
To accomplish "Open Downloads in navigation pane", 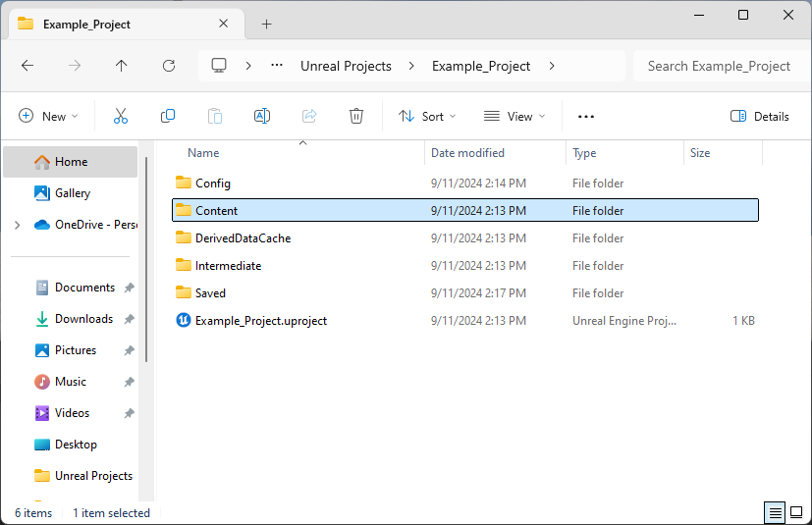I will pos(71,319).
